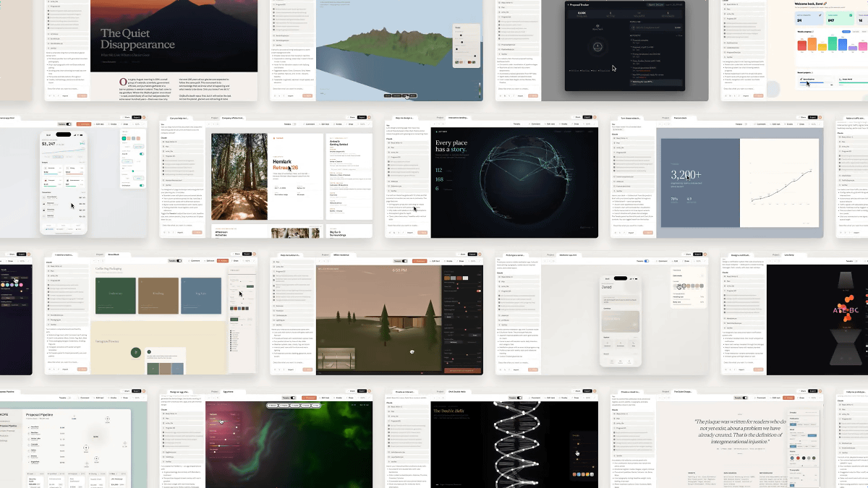Screen dimensions: 868x488
Task: Select Edit text in the globe landing page window
Action: 550,124
